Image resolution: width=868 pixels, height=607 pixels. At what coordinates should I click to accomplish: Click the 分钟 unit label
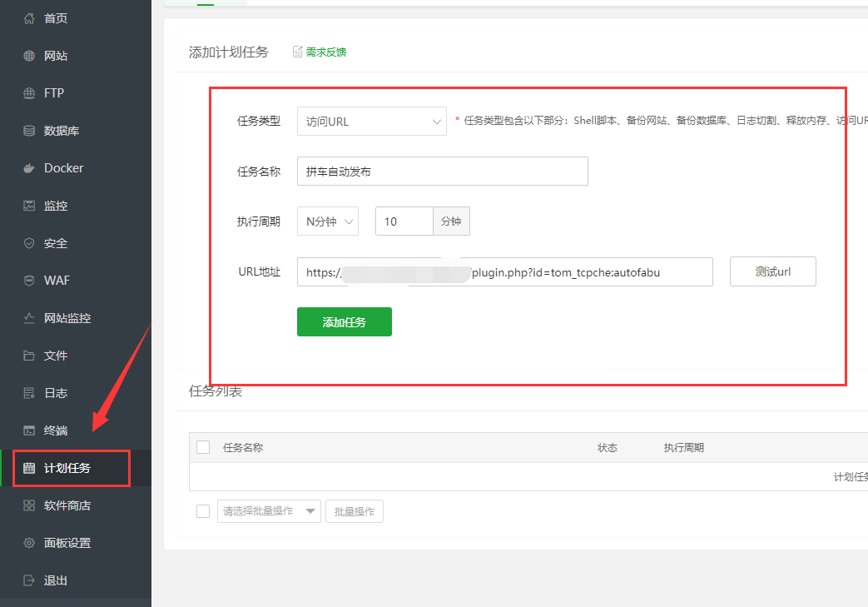451,221
